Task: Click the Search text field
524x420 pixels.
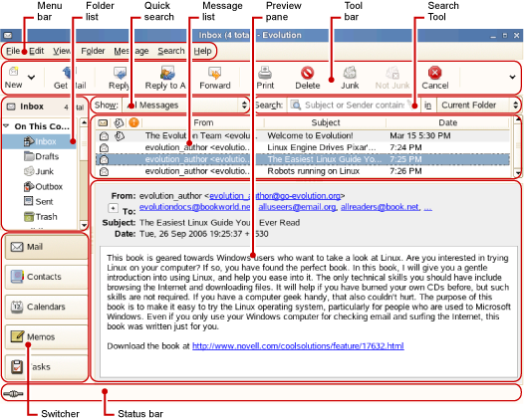Action: [x=355, y=105]
